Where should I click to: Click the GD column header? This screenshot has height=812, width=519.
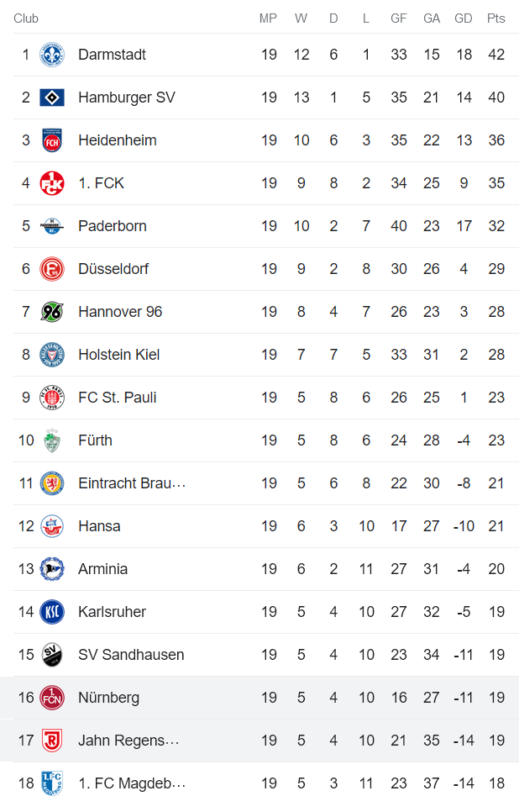[463, 18]
